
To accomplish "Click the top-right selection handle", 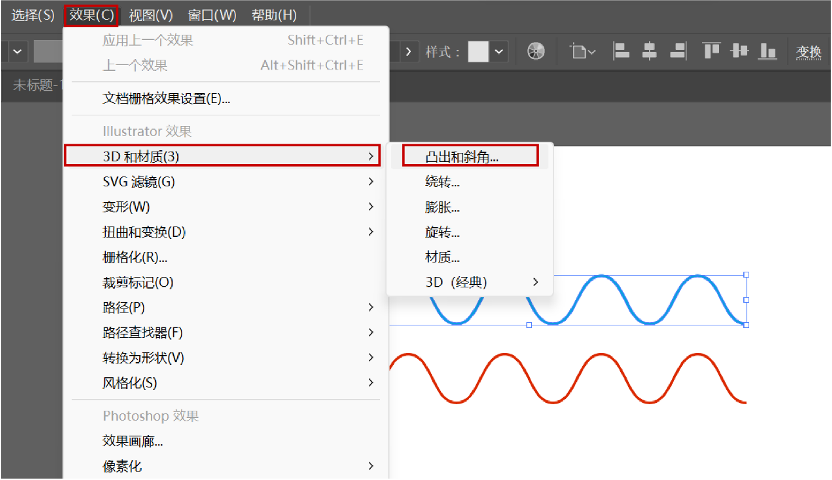I will pyautogui.click(x=746, y=275).
